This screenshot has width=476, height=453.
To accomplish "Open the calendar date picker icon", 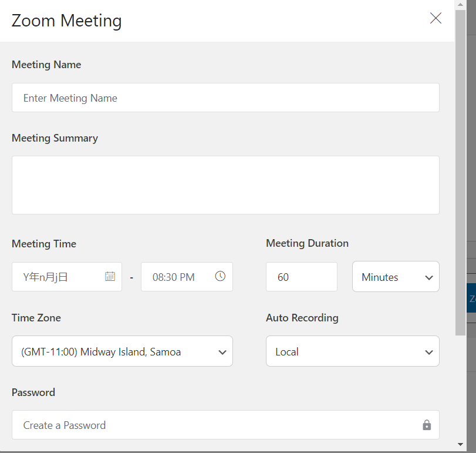I will coord(110,276).
